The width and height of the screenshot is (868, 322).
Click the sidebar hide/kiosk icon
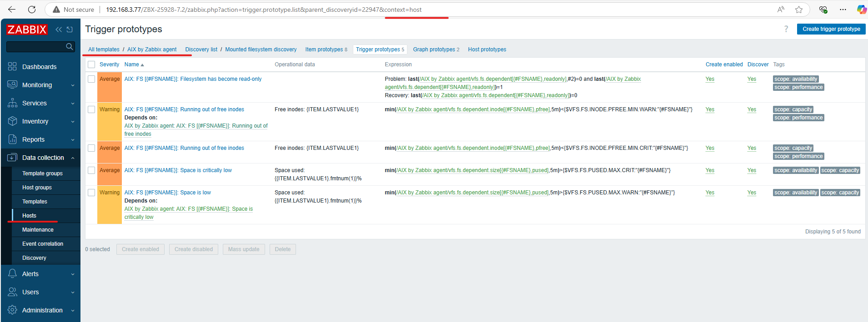[x=70, y=30]
